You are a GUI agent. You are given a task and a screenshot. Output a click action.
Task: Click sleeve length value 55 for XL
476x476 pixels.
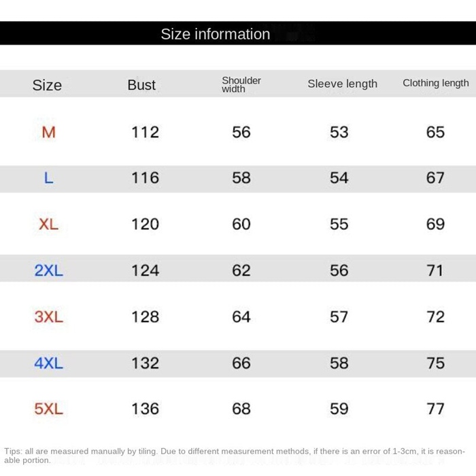[339, 224]
